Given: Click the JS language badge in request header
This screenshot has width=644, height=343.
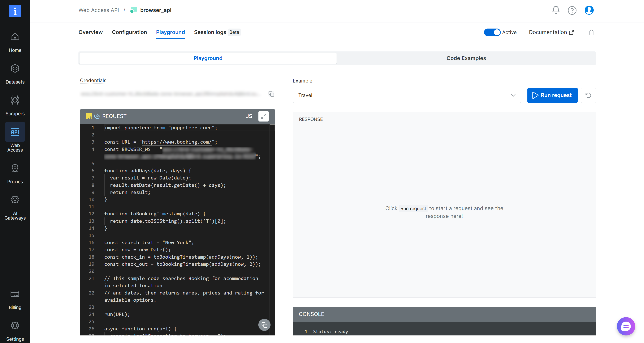Looking at the screenshot, I should [249, 116].
